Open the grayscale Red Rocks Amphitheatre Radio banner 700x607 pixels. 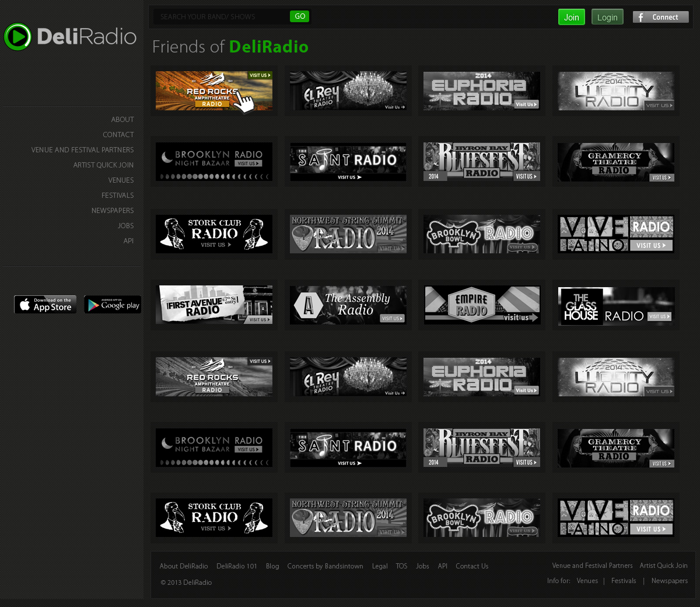pos(214,377)
